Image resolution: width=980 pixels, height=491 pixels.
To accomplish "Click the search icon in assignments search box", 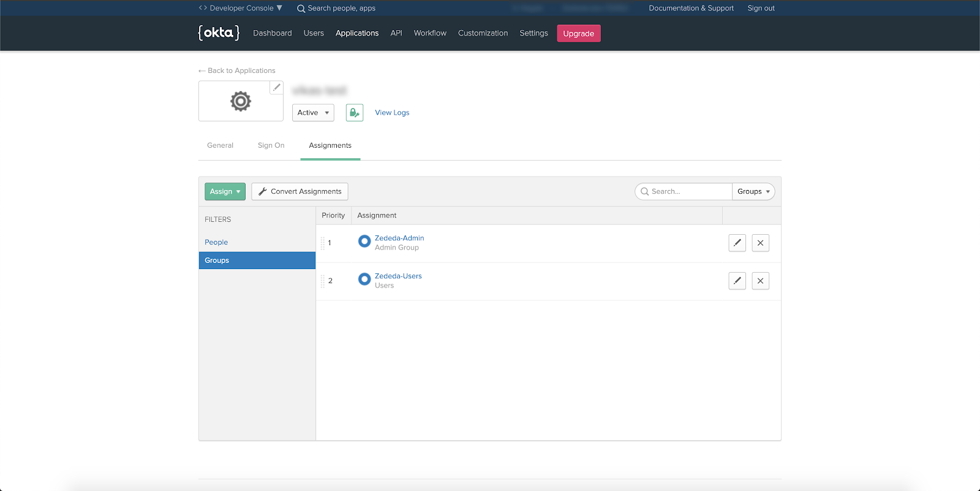I will pyautogui.click(x=644, y=192).
